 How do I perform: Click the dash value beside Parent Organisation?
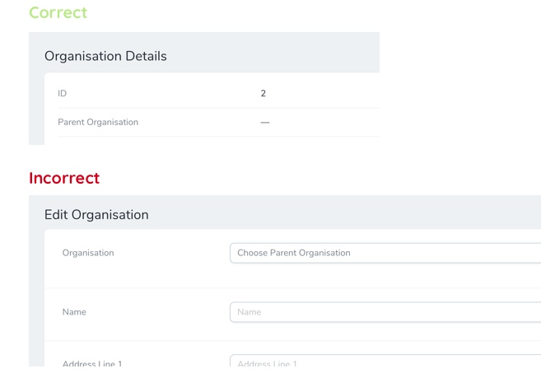(x=265, y=123)
